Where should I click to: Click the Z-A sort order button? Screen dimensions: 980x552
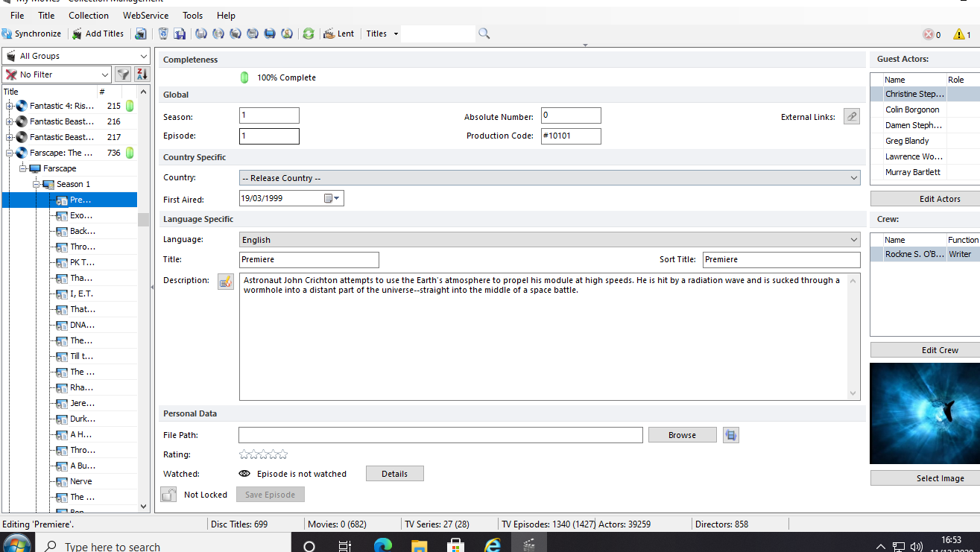(x=142, y=74)
